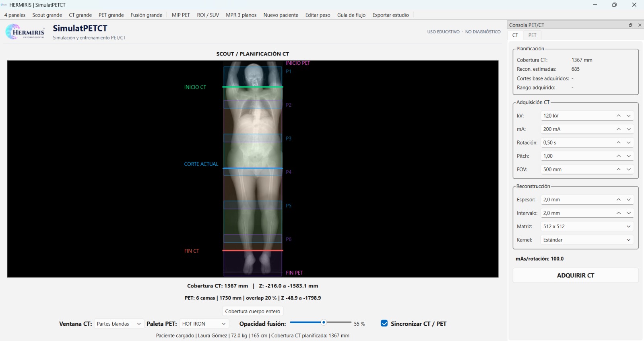Decrease FOV with the down arrow

[x=629, y=169]
